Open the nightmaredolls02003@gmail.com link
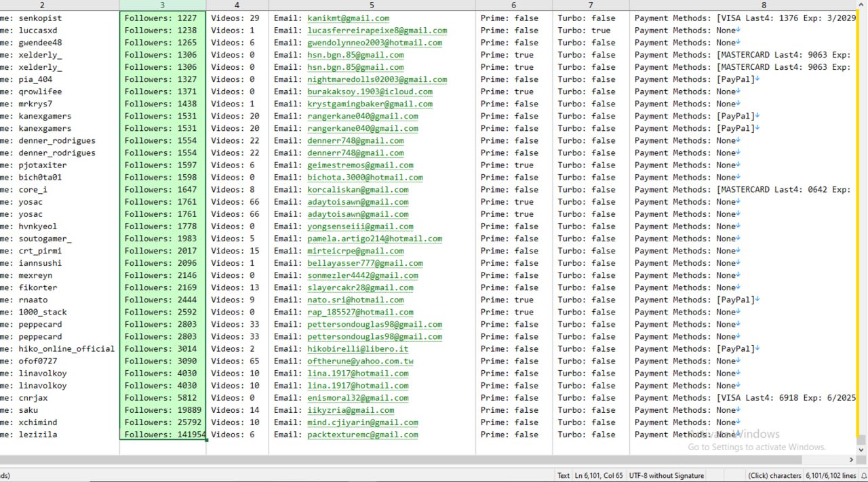Image resolution: width=868 pixels, height=482 pixels. pos(377,79)
